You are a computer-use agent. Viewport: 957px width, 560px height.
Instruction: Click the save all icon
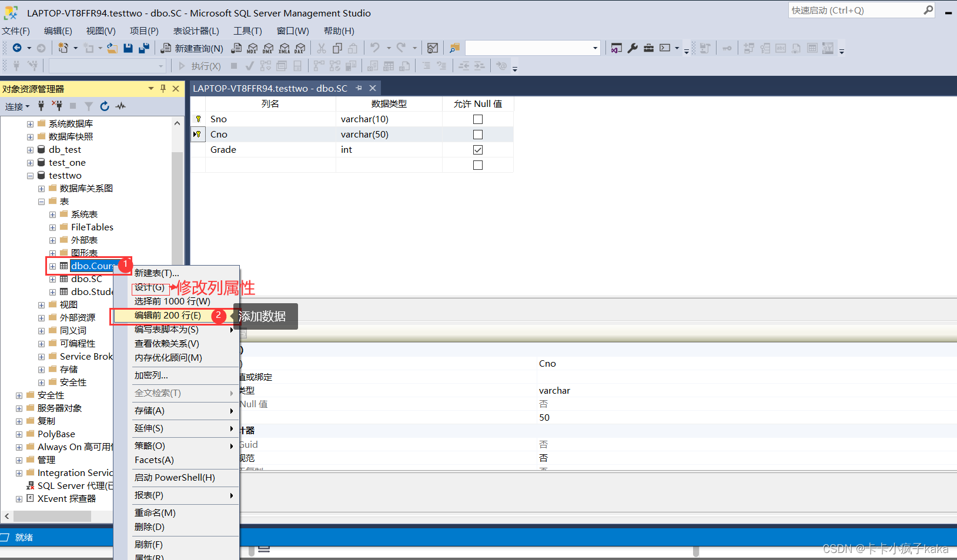(144, 48)
